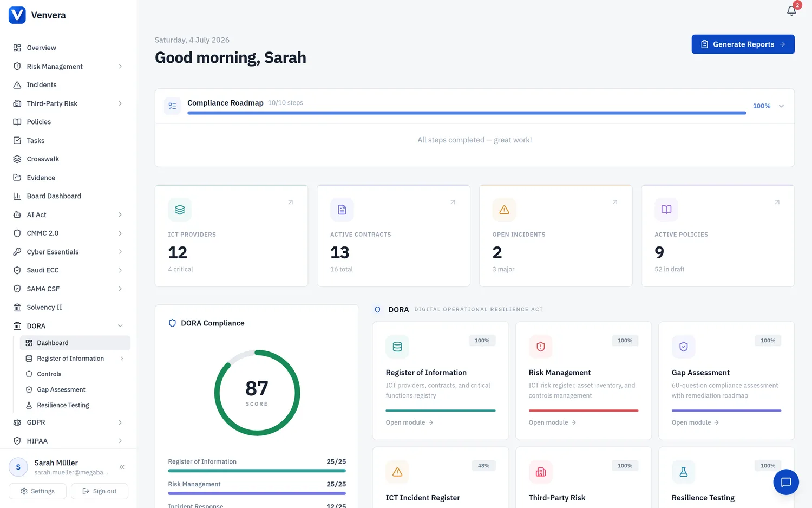Screen dimensions: 812x508
Task: Select DORA Dashboard sub-item
Action: pos(75,343)
